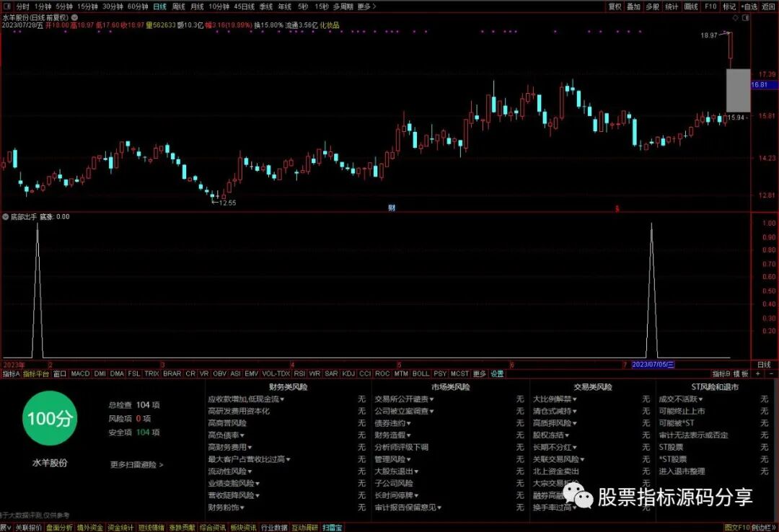Select the BOLL indicator tab
The width and height of the screenshot is (779, 532).
[421, 373]
